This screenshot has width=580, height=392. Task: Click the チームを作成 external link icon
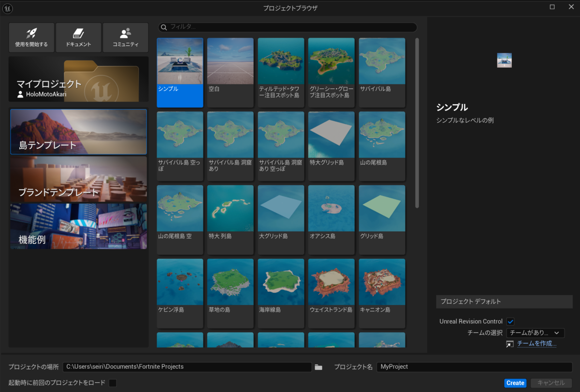(x=509, y=344)
